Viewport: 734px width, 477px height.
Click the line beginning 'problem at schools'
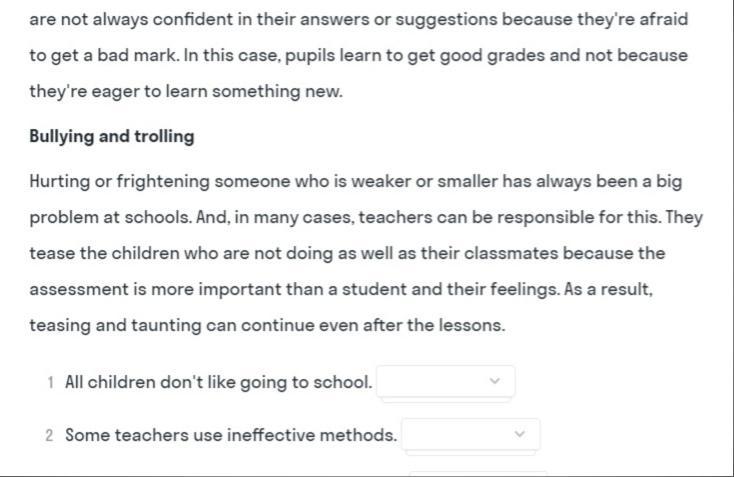(366, 218)
